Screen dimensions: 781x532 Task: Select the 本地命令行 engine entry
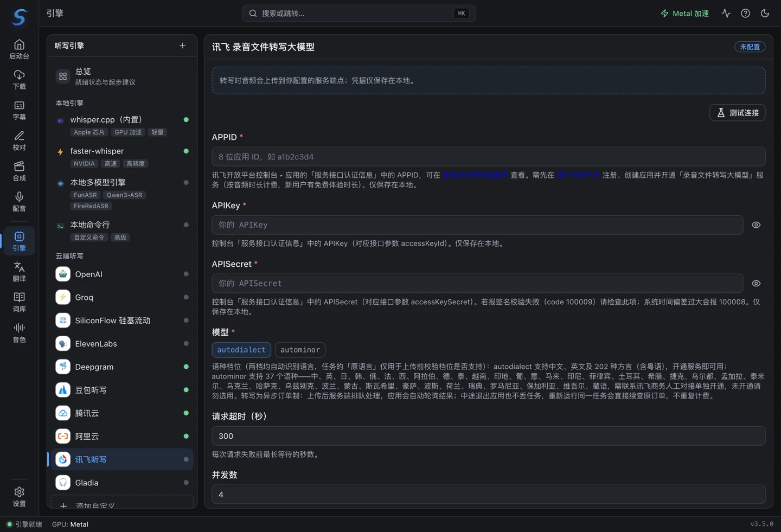[x=122, y=230]
